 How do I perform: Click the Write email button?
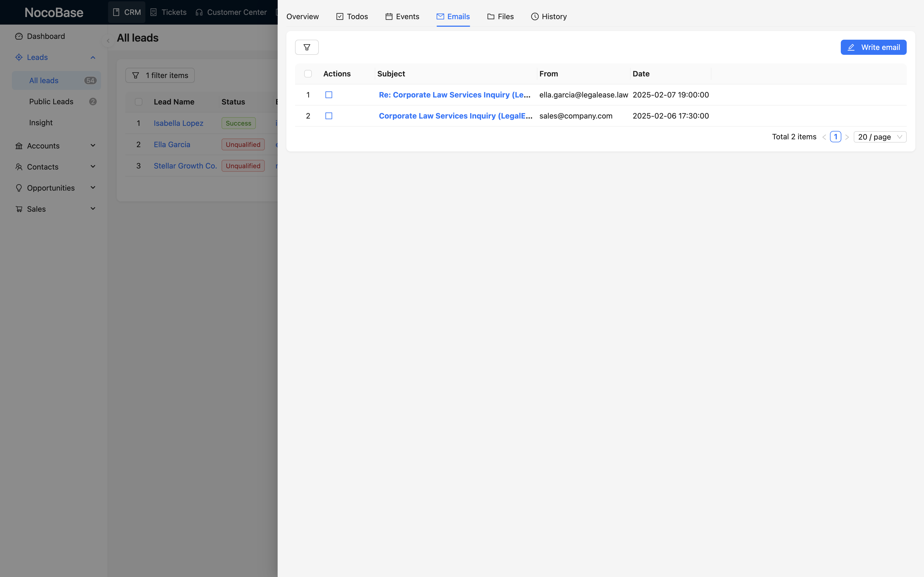click(x=873, y=47)
